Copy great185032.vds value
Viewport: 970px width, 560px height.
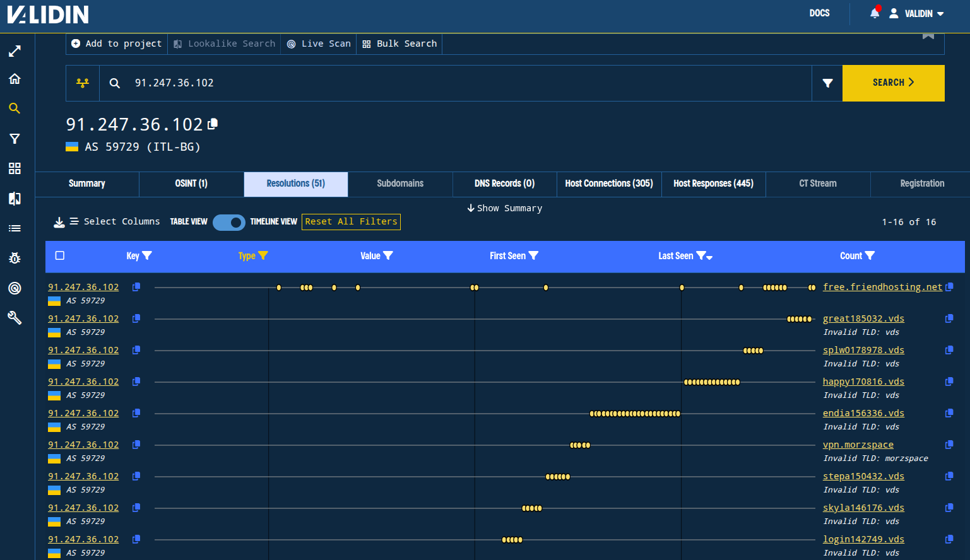pyautogui.click(x=949, y=318)
